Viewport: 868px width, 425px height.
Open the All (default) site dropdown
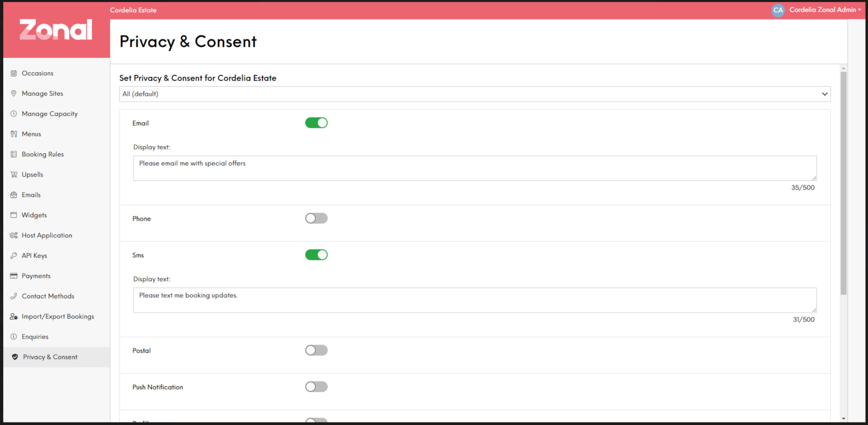475,94
